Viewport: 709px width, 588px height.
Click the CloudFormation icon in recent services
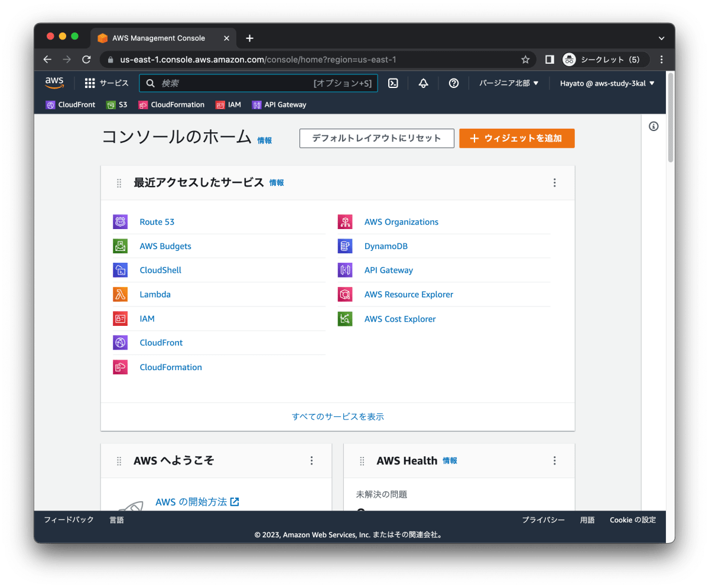pyautogui.click(x=120, y=367)
